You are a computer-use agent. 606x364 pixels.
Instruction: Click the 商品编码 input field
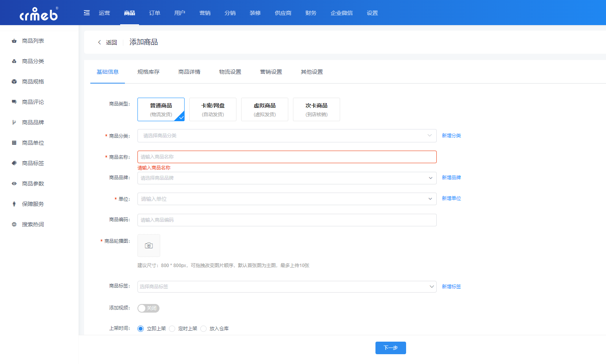[x=287, y=220]
